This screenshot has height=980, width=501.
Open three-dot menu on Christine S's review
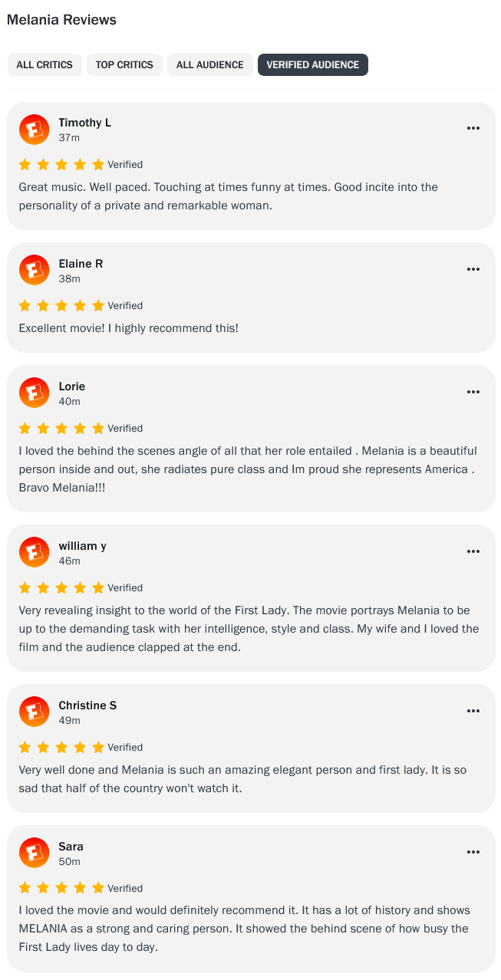tap(473, 711)
